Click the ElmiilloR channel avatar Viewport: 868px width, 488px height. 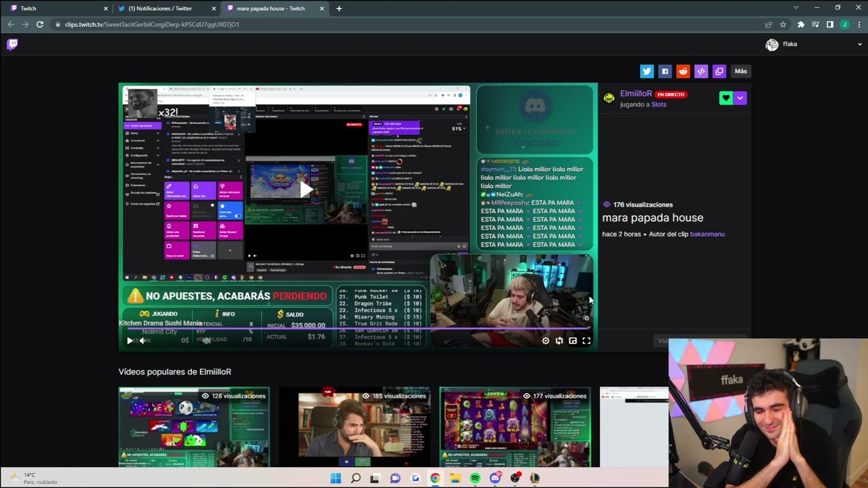[x=609, y=99]
